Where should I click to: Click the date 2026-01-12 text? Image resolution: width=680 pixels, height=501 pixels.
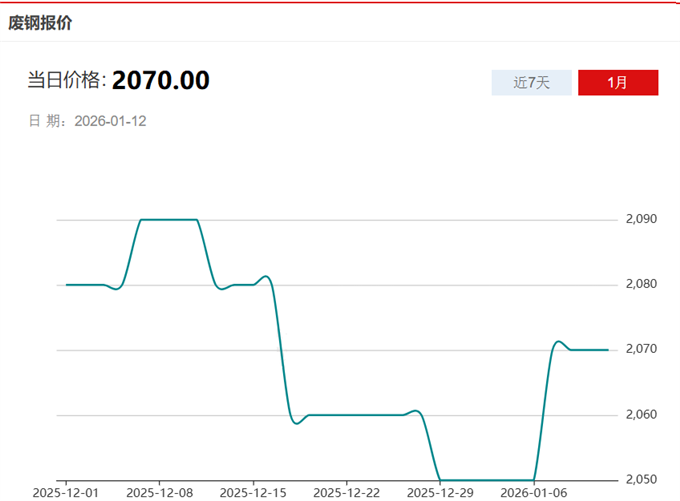[x=111, y=121]
